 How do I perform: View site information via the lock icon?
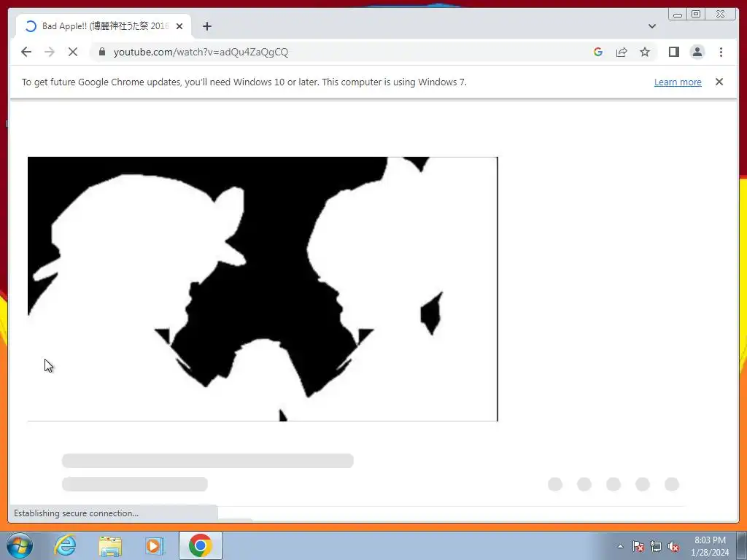point(102,52)
